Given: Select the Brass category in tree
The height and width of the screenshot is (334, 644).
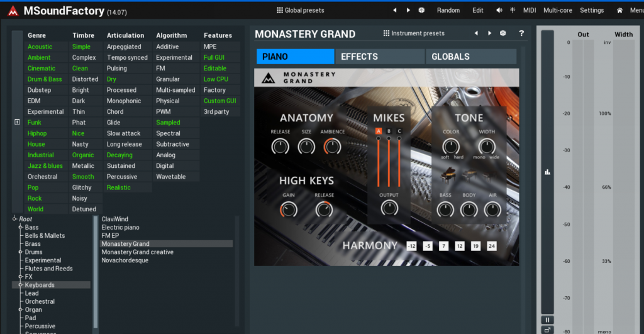Looking at the screenshot, I should click(33, 243).
